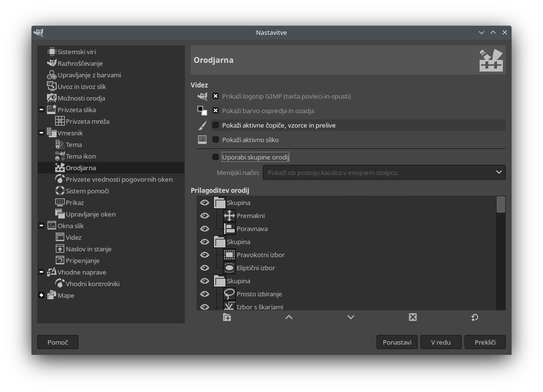Select the Eliptični izbor tool icon

point(229,268)
